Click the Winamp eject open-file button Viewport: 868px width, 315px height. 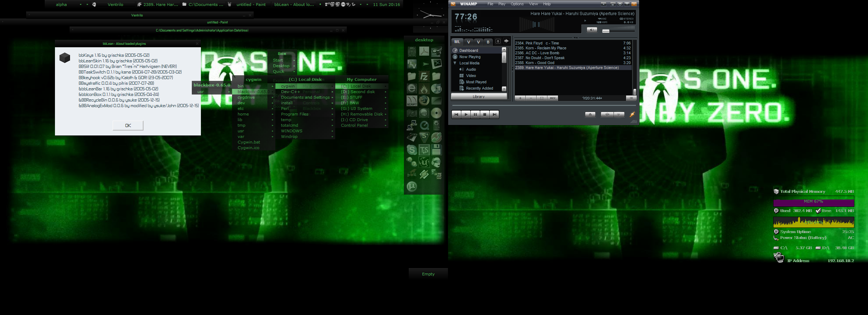590,114
